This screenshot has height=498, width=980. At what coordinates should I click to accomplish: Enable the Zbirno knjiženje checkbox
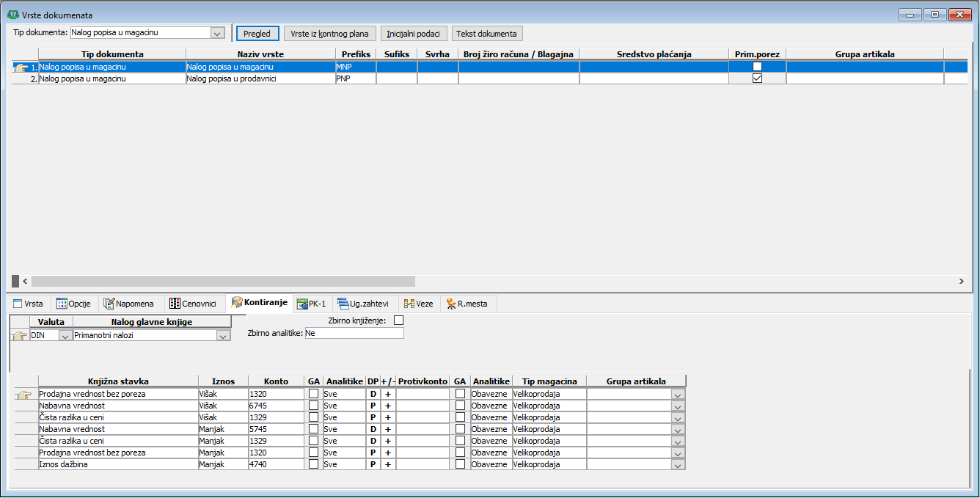399,321
